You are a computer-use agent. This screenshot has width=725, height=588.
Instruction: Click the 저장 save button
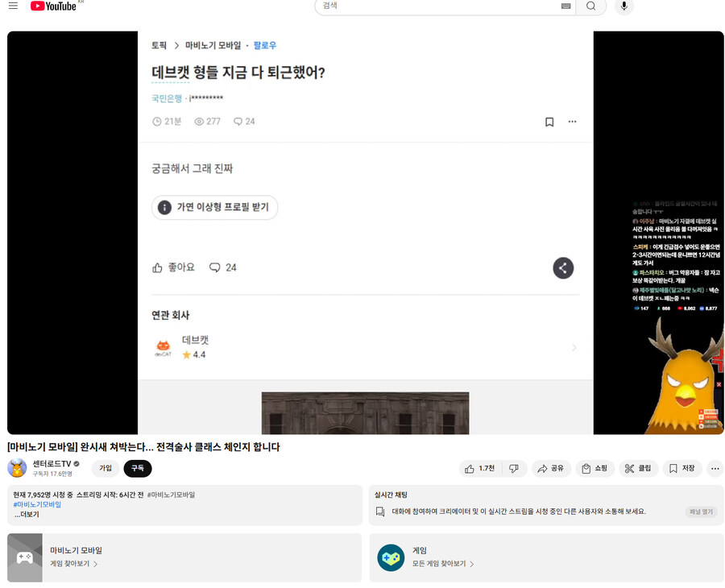[682, 469]
